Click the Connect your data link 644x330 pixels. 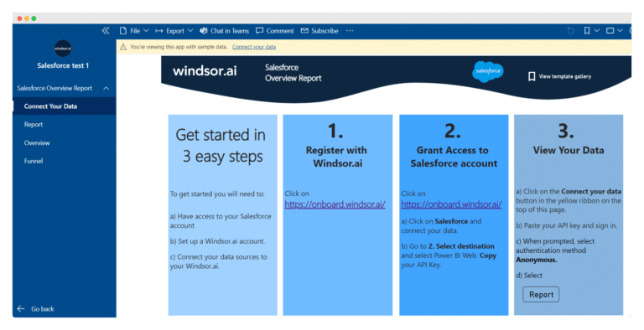254,47
